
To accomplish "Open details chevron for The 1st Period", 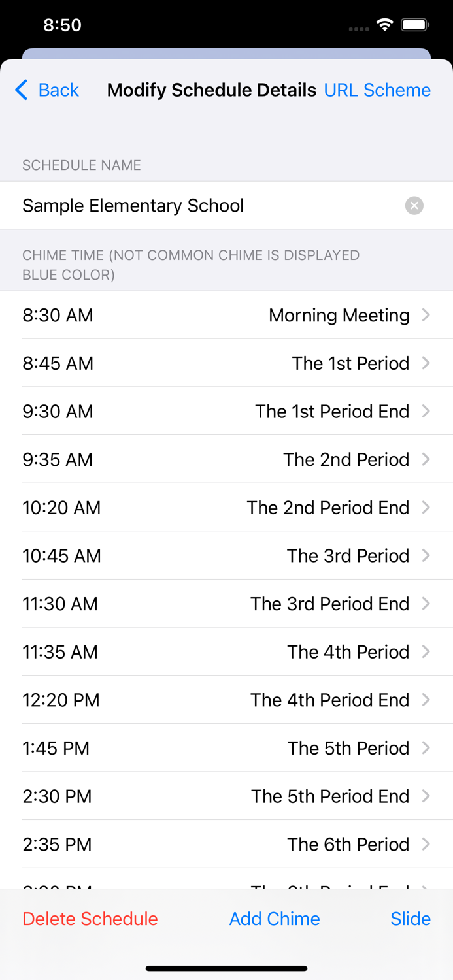I will click(x=426, y=363).
